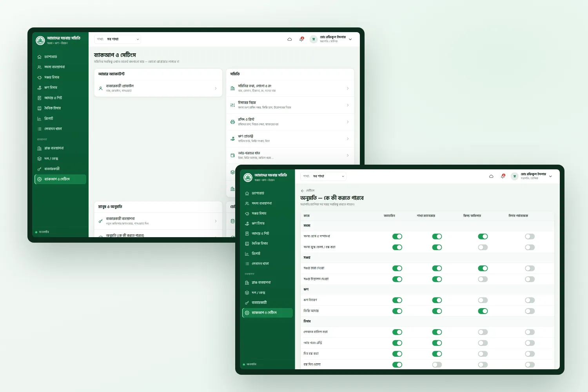This screenshot has width=588, height=392.
Task: Click 'হিসাব পর্যবেক্ষক' column header
Action: 518,216
